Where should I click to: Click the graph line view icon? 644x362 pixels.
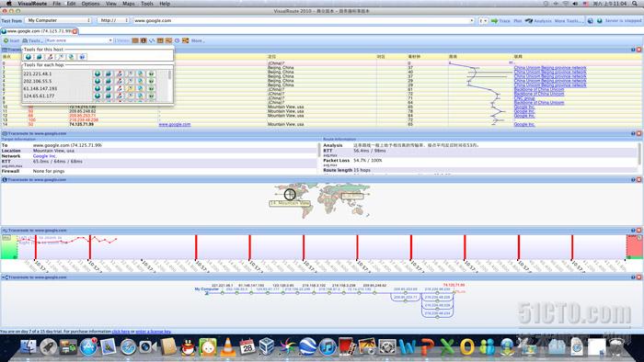[x=152, y=40]
